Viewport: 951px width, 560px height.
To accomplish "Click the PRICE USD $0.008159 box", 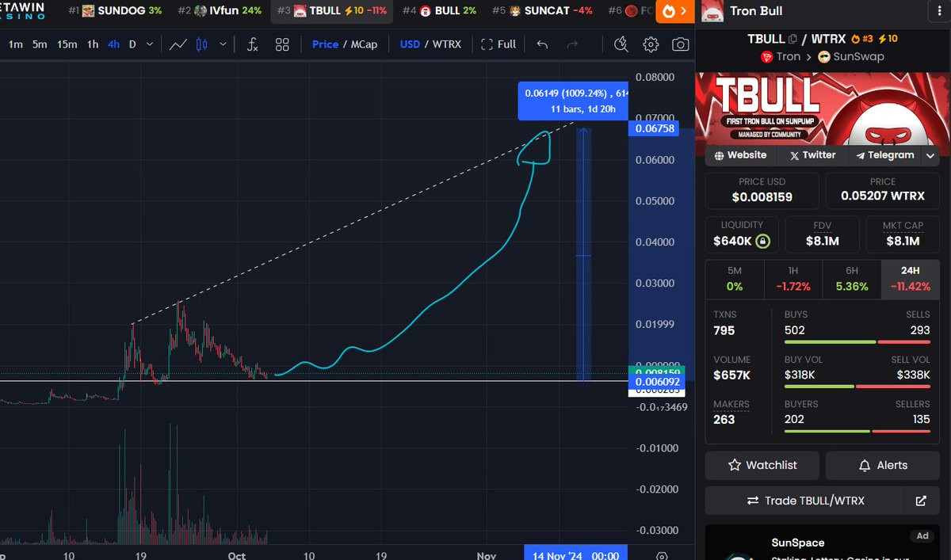I will tap(762, 191).
